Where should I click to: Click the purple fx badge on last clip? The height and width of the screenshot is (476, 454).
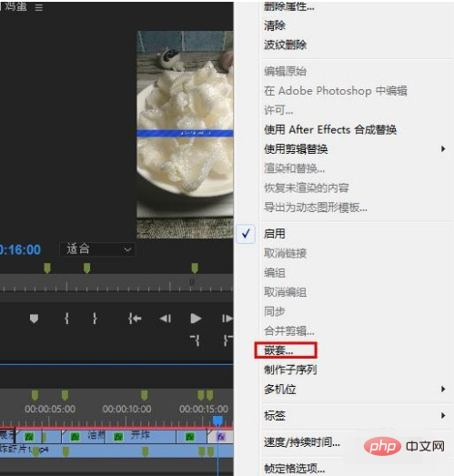(x=221, y=437)
